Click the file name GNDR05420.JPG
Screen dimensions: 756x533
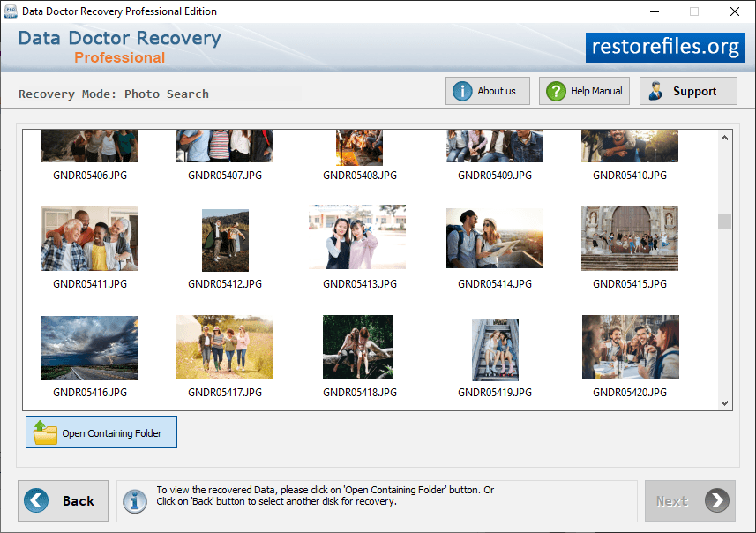[630, 392]
